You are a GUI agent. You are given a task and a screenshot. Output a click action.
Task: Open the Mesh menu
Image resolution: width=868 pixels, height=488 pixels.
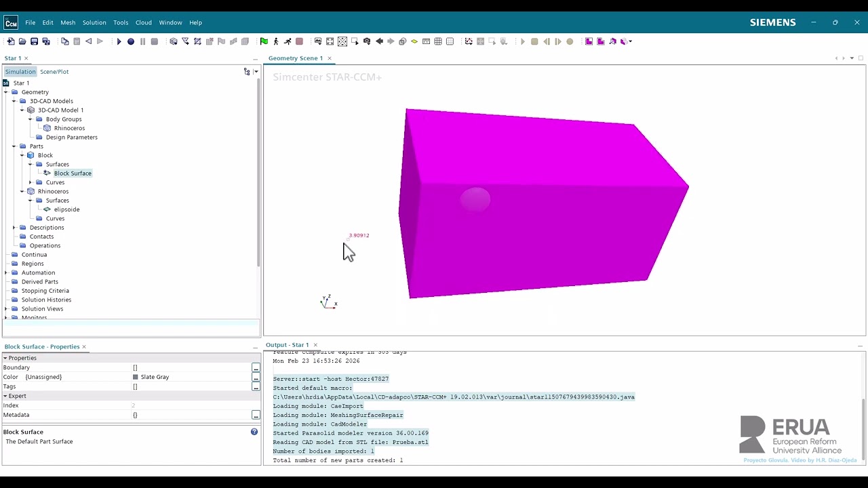click(68, 22)
